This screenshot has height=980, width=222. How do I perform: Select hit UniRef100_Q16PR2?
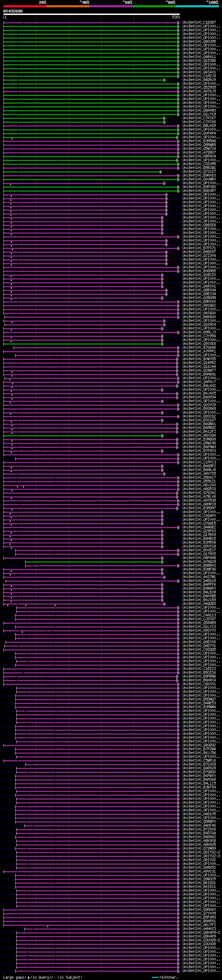(199, 363)
